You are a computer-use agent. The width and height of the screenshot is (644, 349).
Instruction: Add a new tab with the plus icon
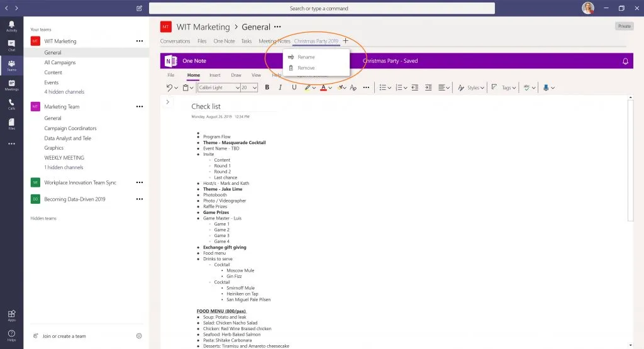(345, 41)
